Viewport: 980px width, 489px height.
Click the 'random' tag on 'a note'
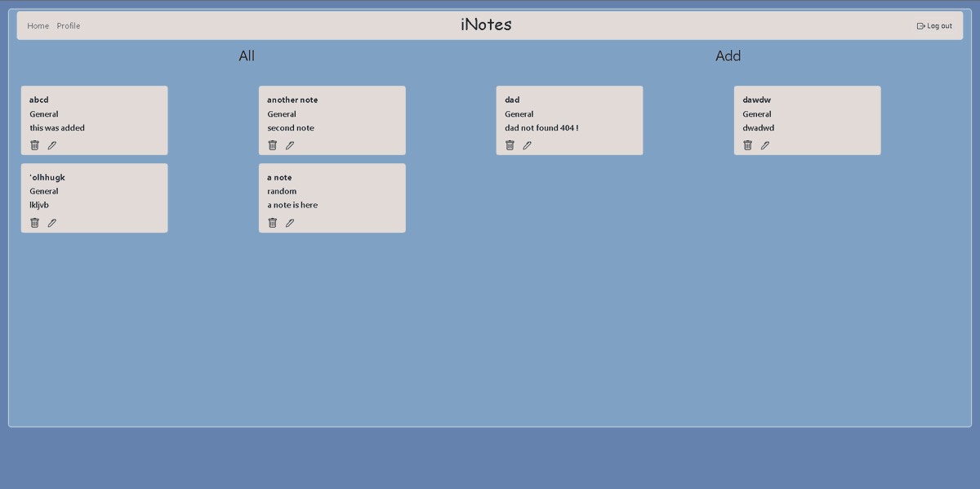coord(282,191)
